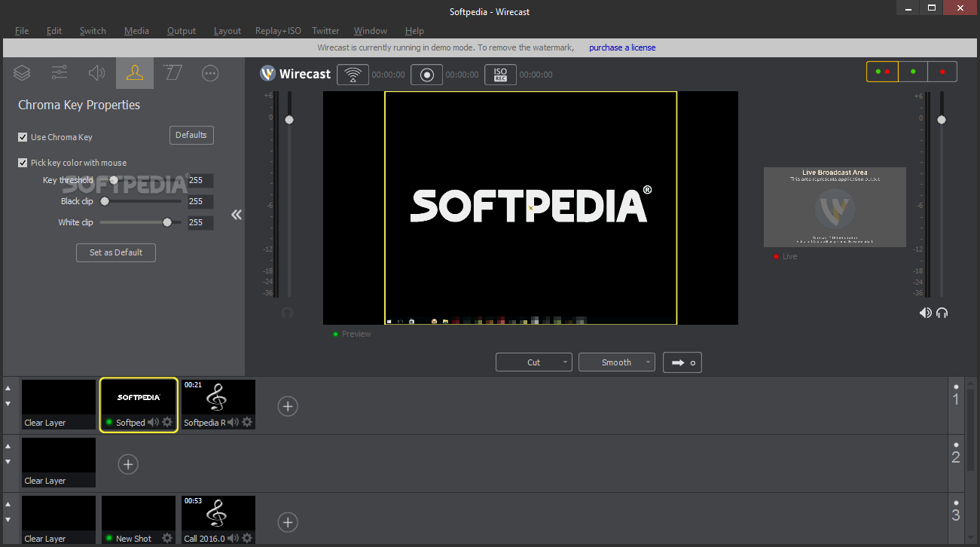
Task: Follow the purchase a license link
Action: [622, 47]
